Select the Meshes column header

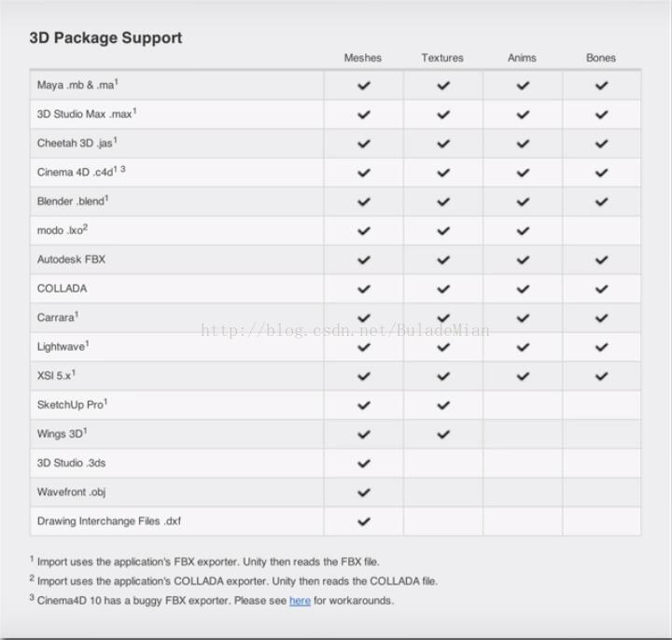click(x=362, y=58)
